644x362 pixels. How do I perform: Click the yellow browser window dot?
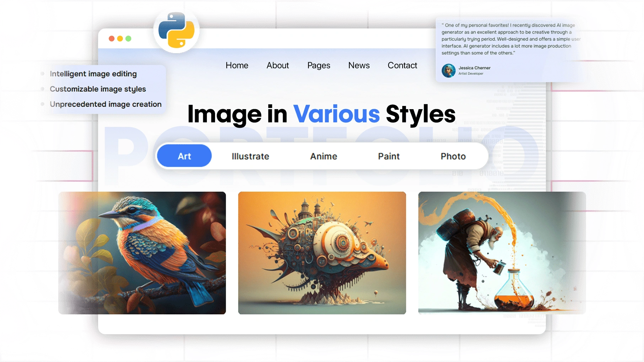[x=119, y=38]
